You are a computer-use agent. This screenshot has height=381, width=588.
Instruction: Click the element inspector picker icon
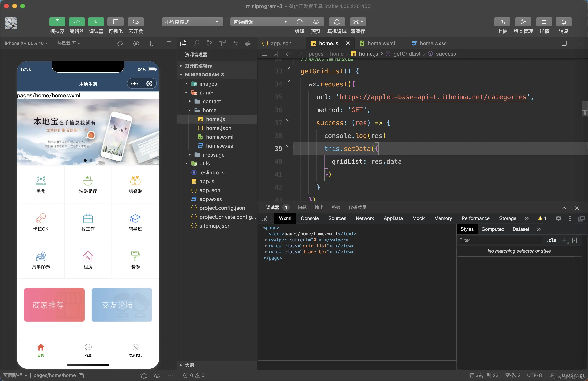click(x=265, y=218)
